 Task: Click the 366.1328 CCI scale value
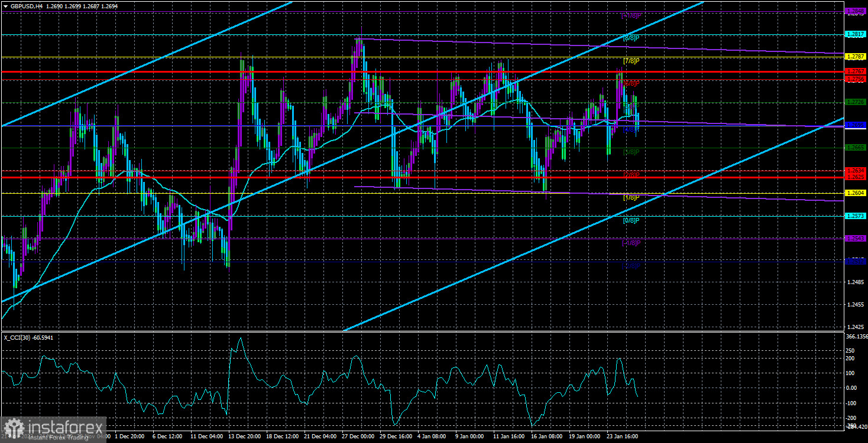[x=856, y=337]
